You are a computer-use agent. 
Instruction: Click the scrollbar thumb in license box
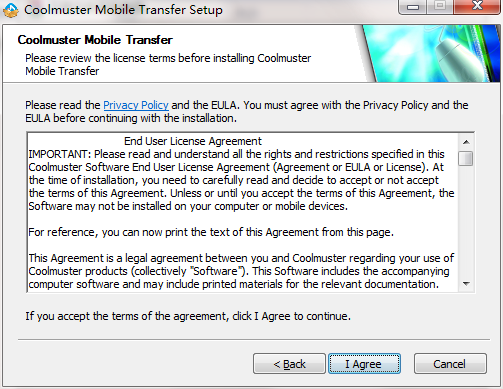[x=466, y=158]
